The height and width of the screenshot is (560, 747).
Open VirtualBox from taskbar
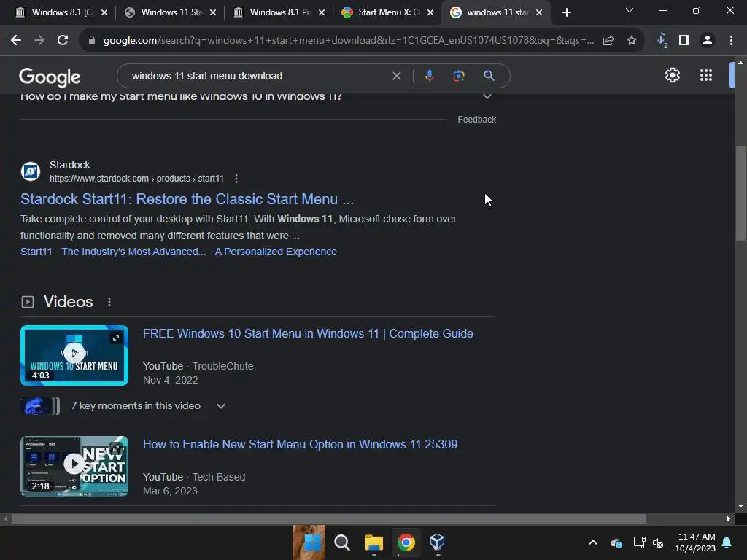438,542
